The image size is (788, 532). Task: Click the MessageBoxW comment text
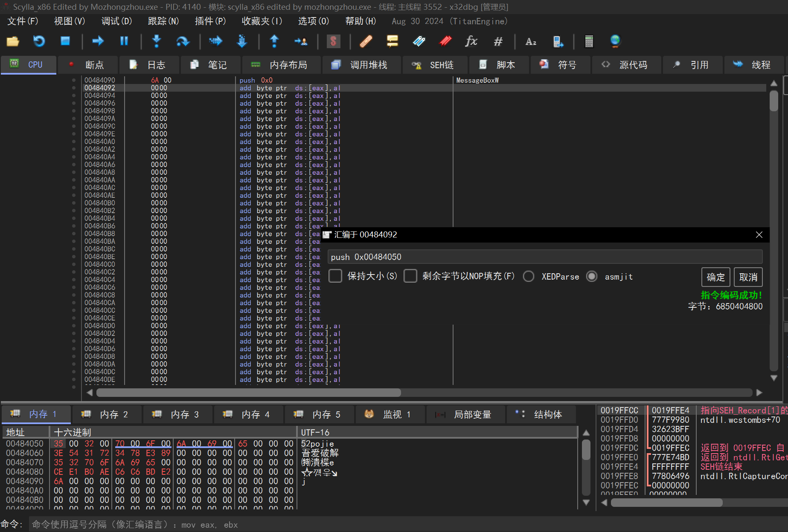pos(477,80)
